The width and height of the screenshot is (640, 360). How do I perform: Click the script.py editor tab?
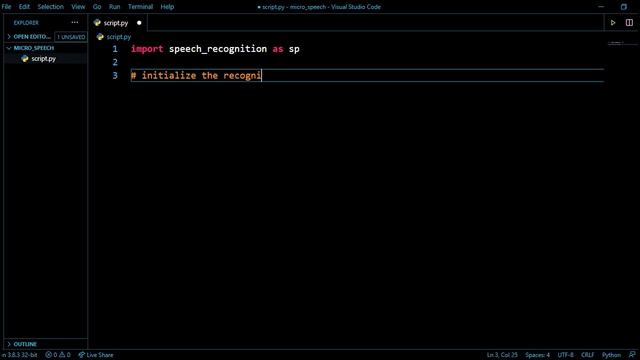tap(116, 23)
